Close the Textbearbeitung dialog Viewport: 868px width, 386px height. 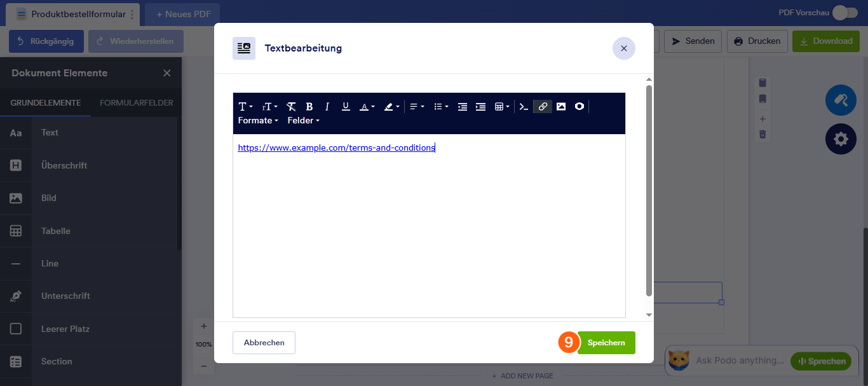624,48
